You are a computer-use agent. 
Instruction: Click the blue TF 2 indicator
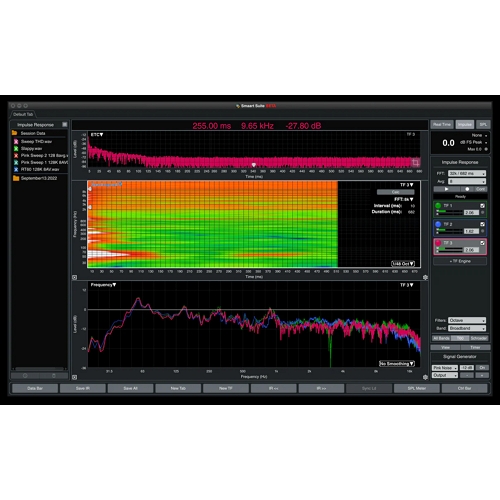[x=438, y=224]
